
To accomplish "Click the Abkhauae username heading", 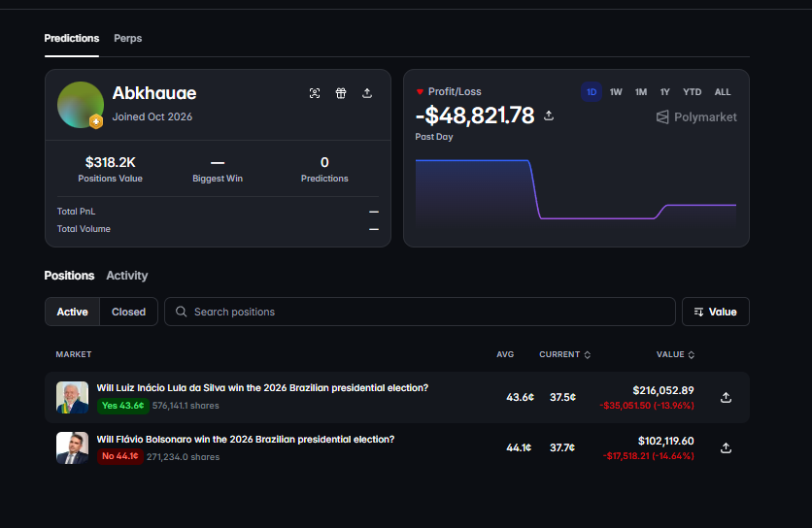I will [154, 93].
